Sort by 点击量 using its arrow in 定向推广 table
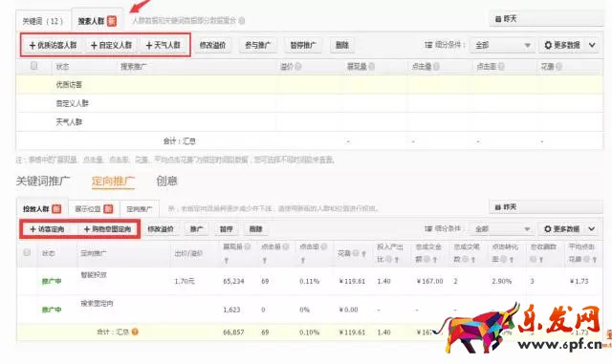Viewport: 612px width, 364px height. click(x=265, y=260)
